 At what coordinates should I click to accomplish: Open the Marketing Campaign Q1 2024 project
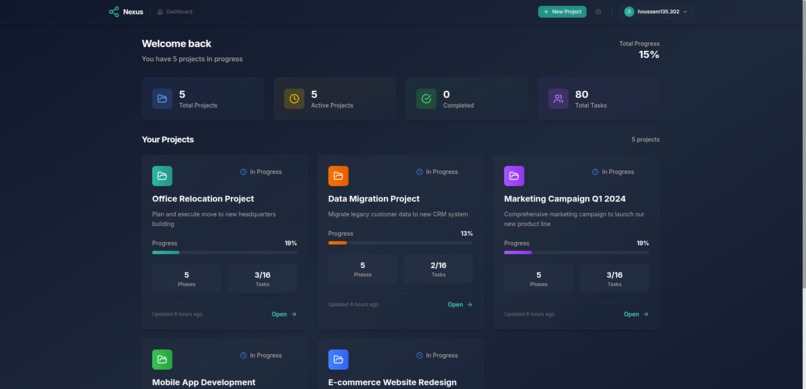(636, 314)
